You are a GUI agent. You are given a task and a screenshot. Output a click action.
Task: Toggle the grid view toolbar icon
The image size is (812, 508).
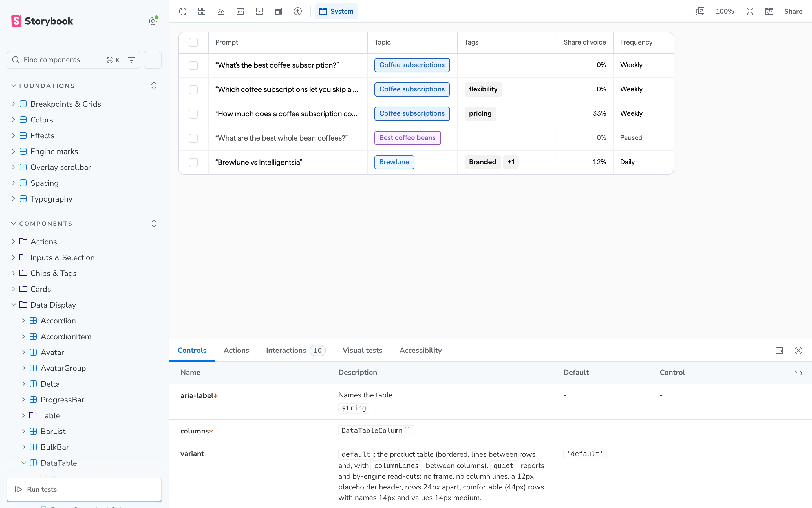pos(202,11)
